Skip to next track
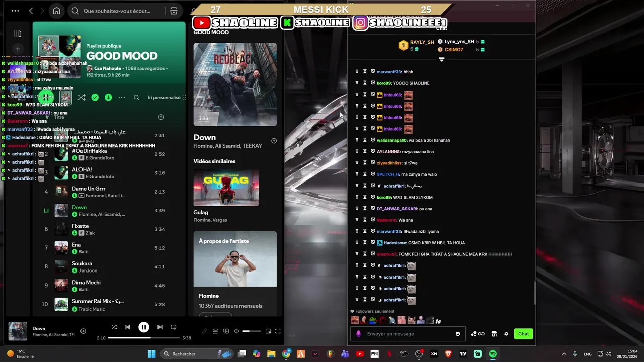This screenshot has height=362, width=644. pyautogui.click(x=159, y=327)
